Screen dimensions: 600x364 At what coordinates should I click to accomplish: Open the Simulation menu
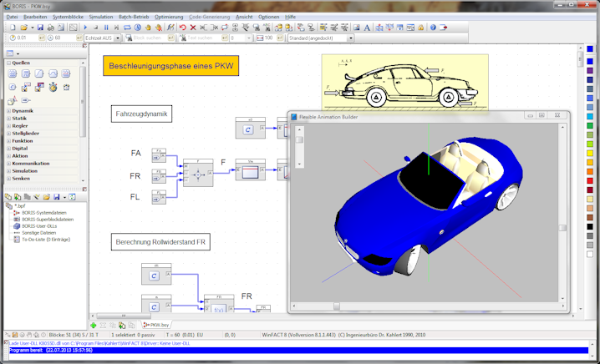(101, 17)
